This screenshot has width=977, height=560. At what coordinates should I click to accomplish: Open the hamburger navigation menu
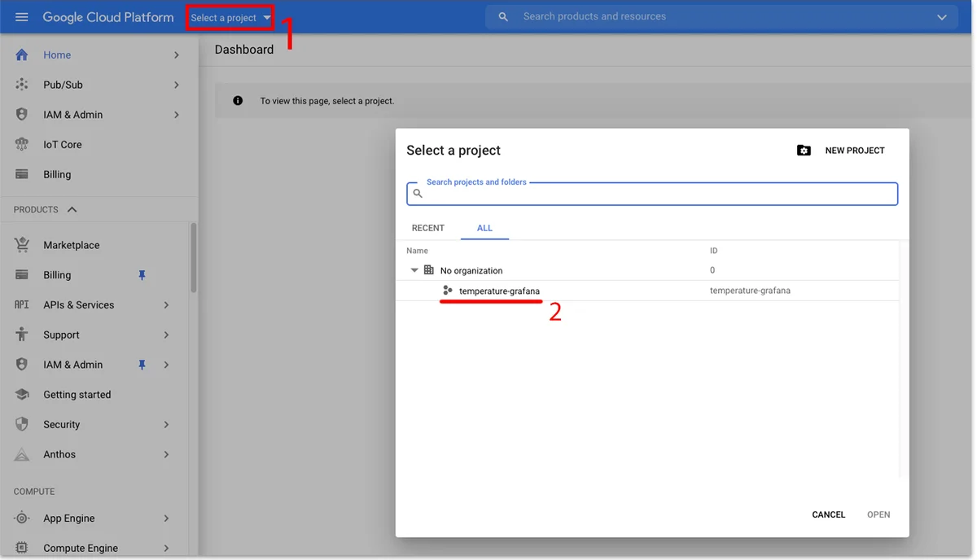[22, 17]
